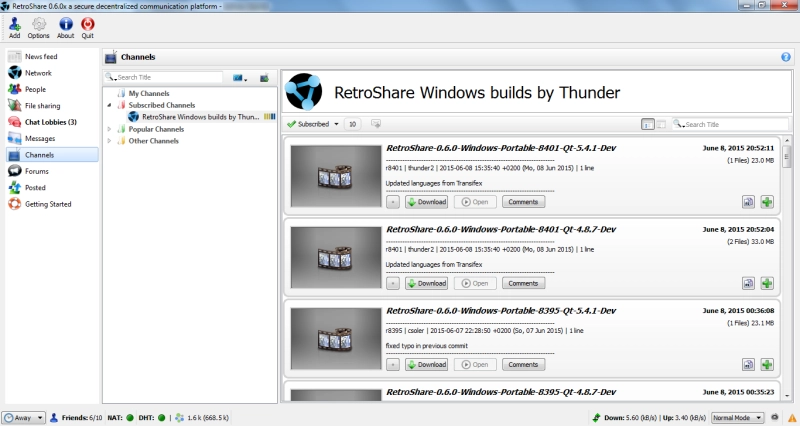Switch to detailed list view mode
The height and width of the screenshot is (426, 800).
click(x=647, y=124)
